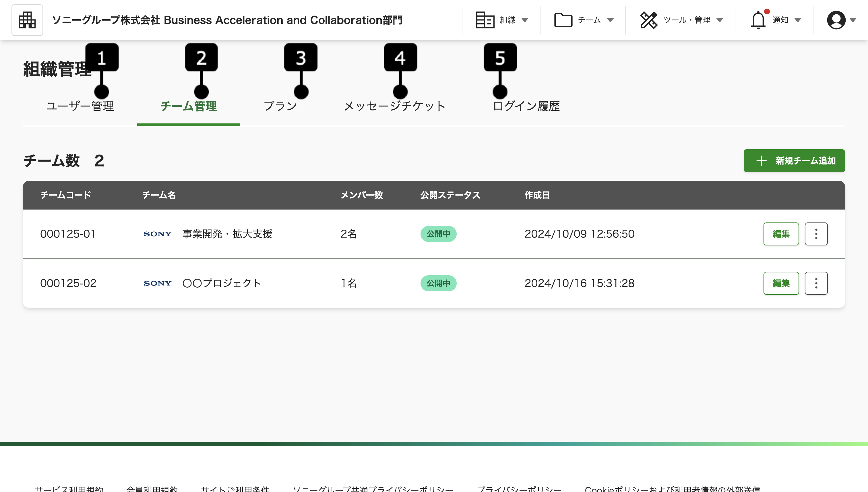Open more options for team 000125-01
The height and width of the screenshot is (492, 868).
[816, 234]
